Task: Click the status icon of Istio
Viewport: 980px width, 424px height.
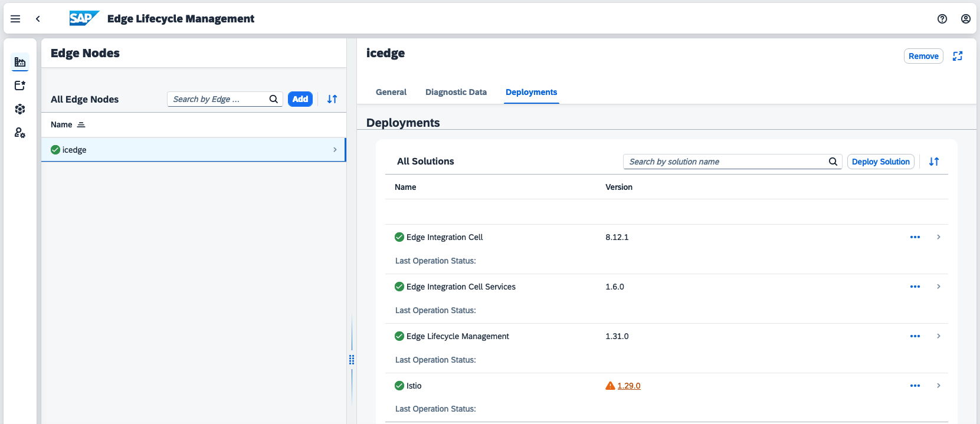Action: 399,386
